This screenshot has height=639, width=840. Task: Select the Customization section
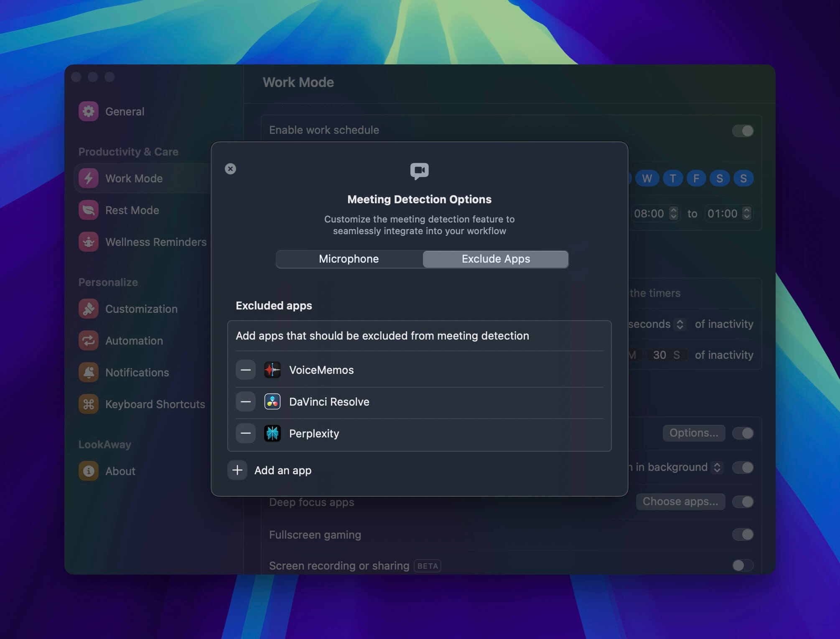(141, 309)
